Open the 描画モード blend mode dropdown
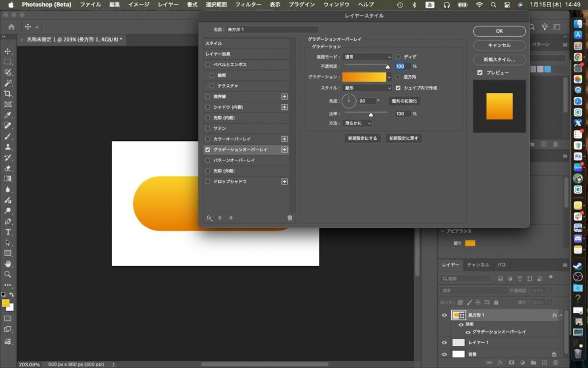The image size is (588, 368). click(x=367, y=57)
